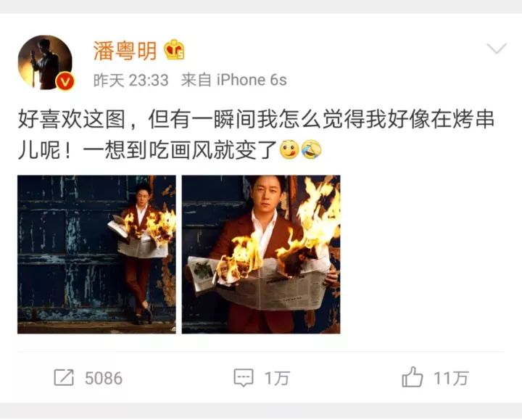Screen dimensions: 522x420
Task: Tap the drooling yummy emoji
Action: (289, 149)
